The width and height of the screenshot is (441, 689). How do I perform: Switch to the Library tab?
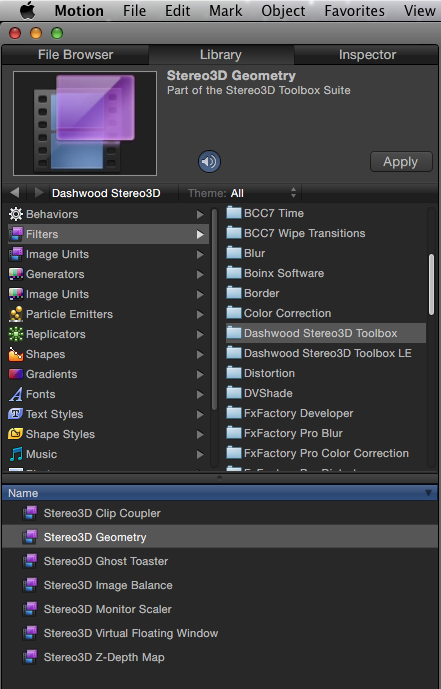click(x=221, y=54)
